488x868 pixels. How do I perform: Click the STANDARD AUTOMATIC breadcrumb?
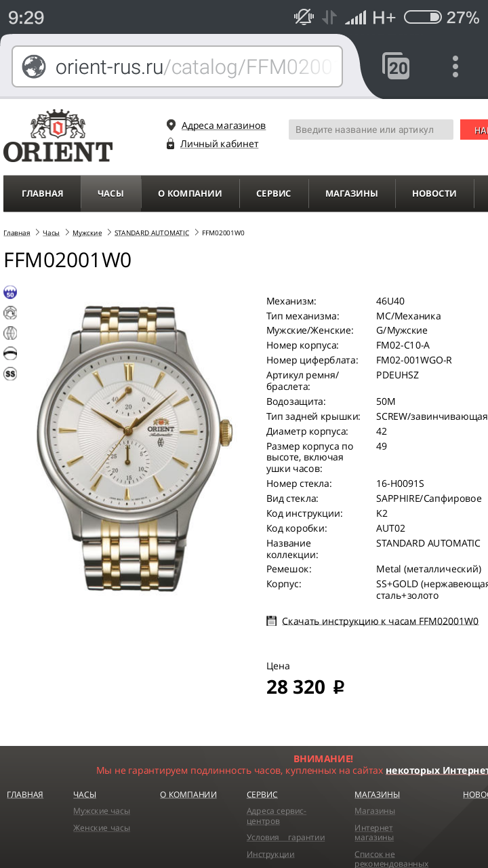pyautogui.click(x=152, y=233)
